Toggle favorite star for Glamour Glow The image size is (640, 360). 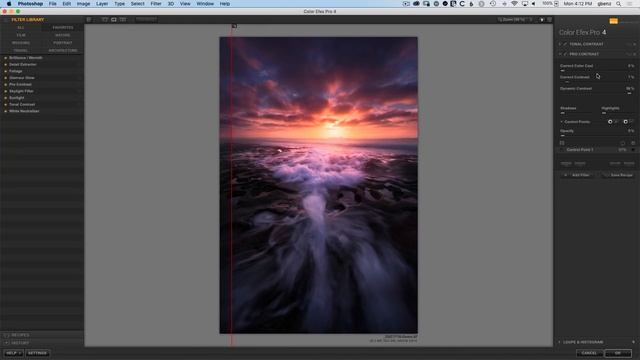(x=5, y=78)
